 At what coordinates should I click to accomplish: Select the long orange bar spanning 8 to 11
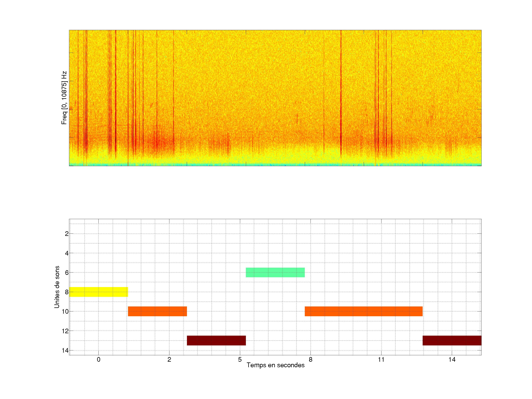tap(363, 311)
